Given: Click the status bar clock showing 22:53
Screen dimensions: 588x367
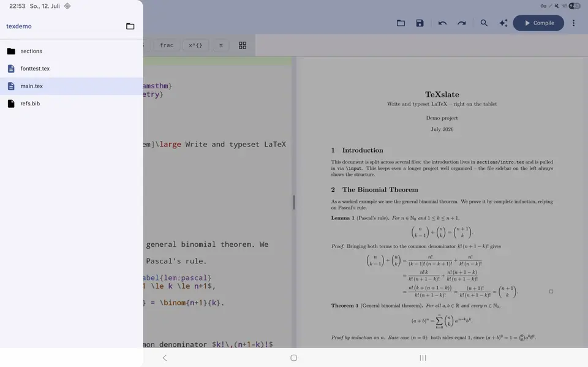Looking at the screenshot, I should (x=17, y=6).
